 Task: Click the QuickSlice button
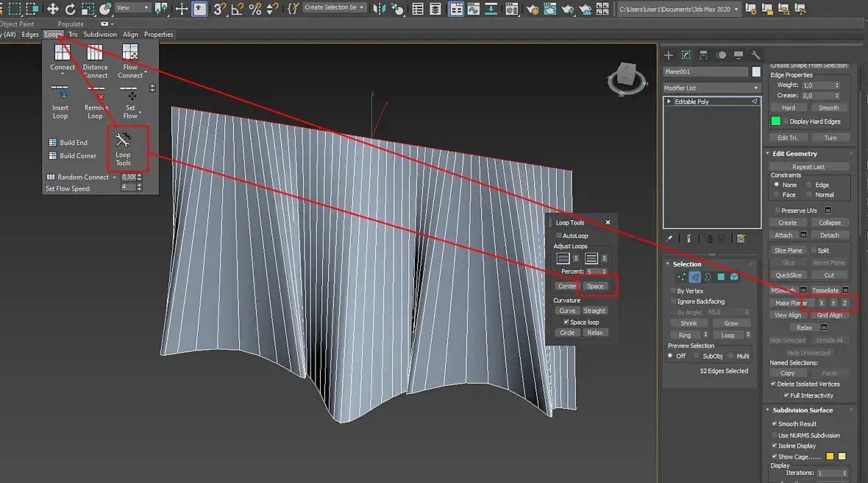788,275
